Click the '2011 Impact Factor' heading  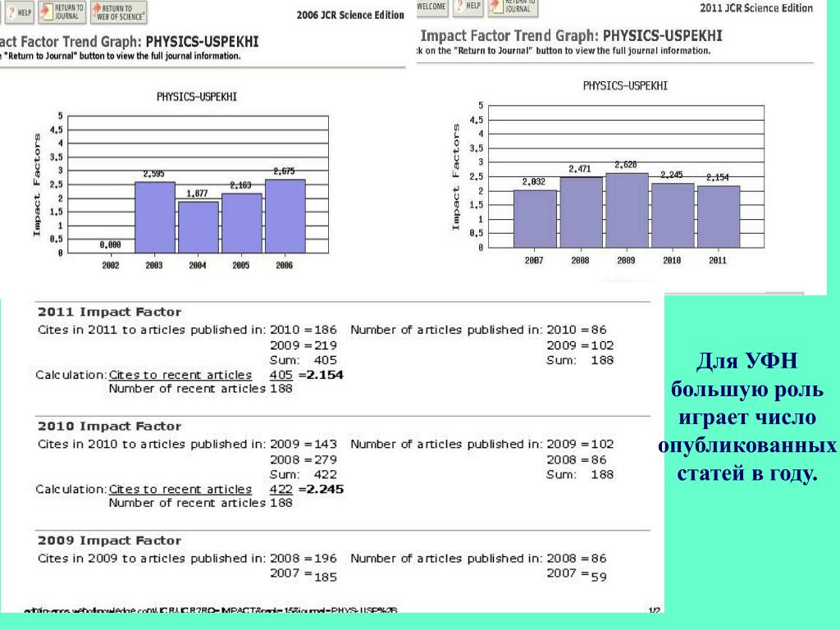pos(109,312)
